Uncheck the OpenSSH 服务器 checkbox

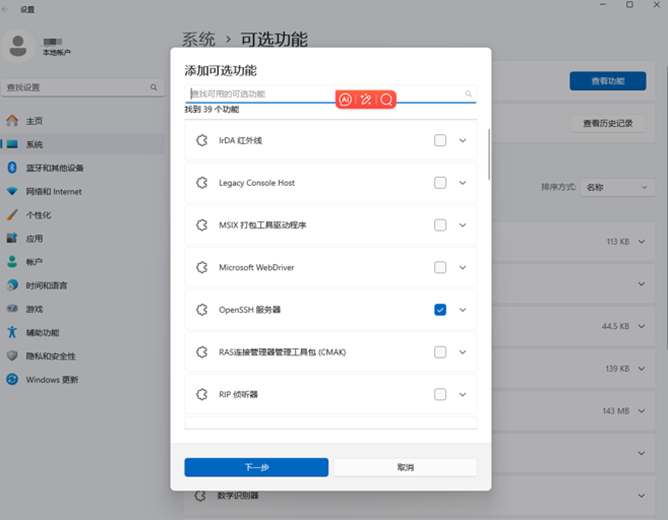click(x=440, y=310)
